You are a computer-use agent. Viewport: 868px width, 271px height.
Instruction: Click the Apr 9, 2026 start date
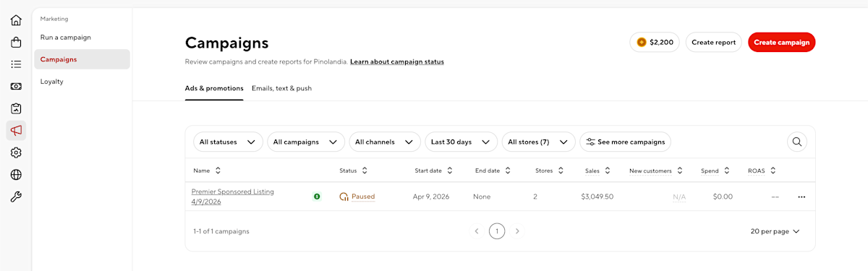pos(431,197)
